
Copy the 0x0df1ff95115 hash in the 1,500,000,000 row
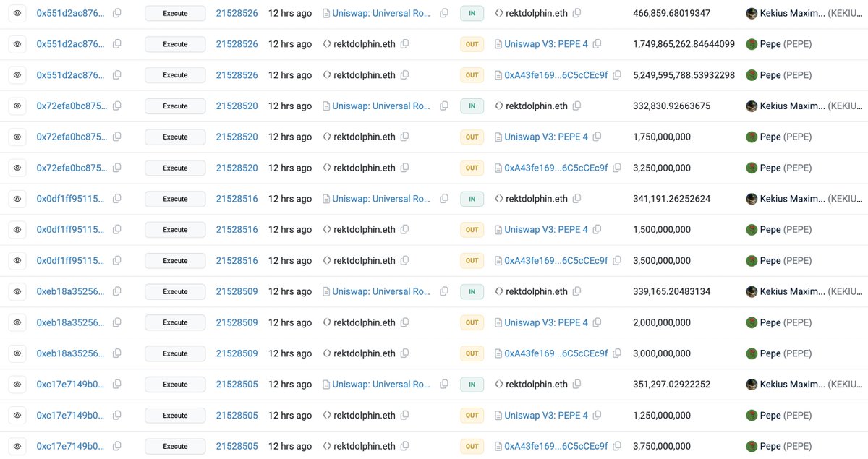tap(117, 230)
